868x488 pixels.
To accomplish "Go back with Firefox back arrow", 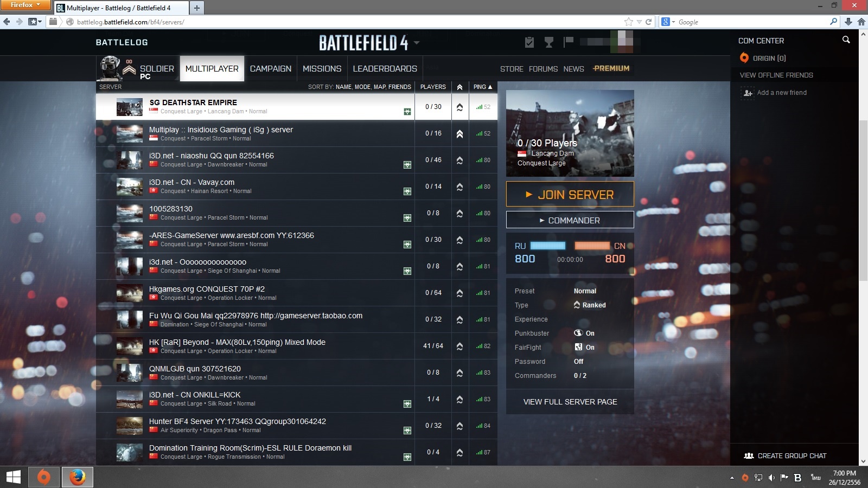I will [x=7, y=22].
